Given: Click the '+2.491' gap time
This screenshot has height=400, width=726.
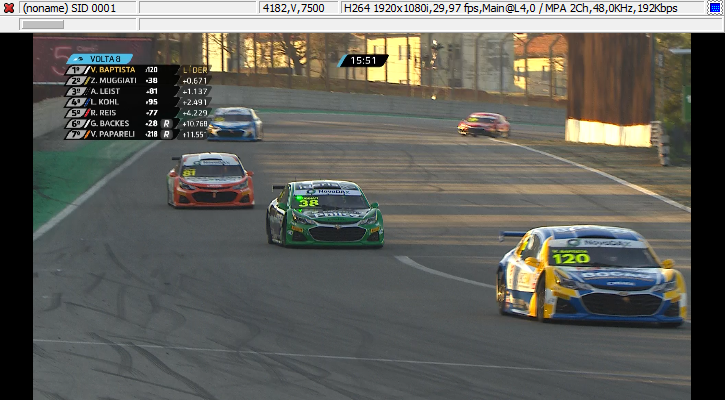Looking at the screenshot, I should pyautogui.click(x=194, y=102).
